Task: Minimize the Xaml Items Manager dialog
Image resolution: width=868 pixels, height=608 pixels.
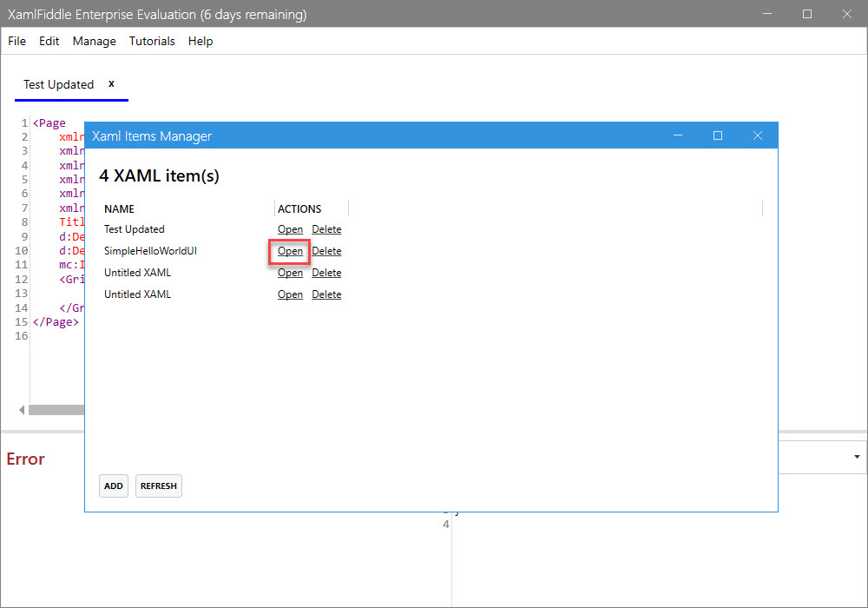Action: tap(678, 135)
